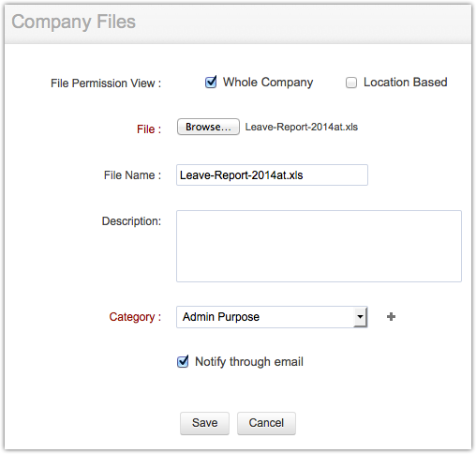Click the Location Based label text

[406, 83]
